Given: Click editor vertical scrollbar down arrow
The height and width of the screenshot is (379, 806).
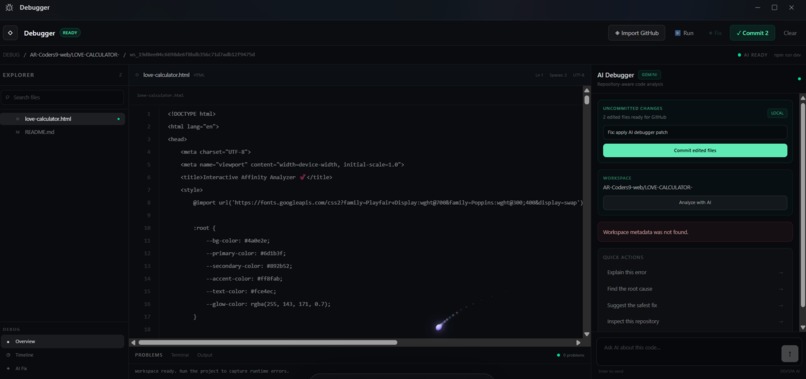Looking at the screenshot, I should [x=587, y=334].
